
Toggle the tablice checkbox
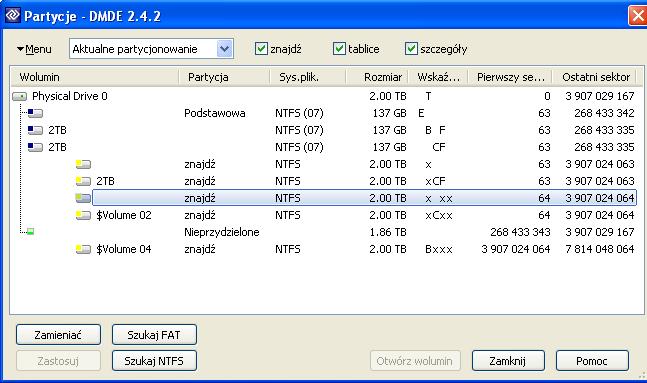(339, 49)
